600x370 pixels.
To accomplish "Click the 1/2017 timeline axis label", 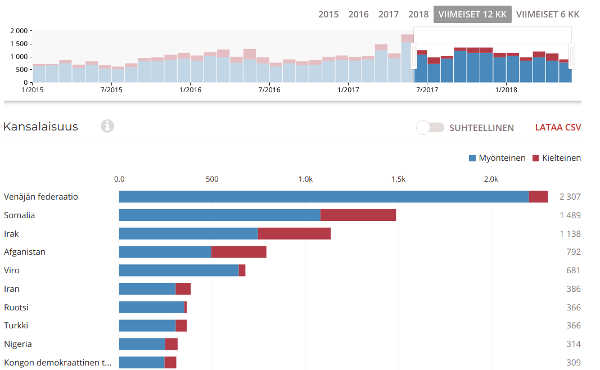I will [x=348, y=90].
